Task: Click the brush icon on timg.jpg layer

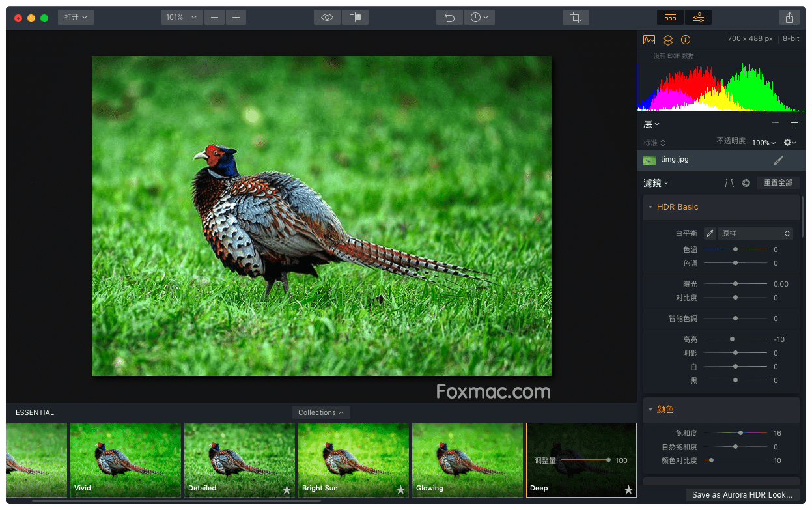Action: 777,160
